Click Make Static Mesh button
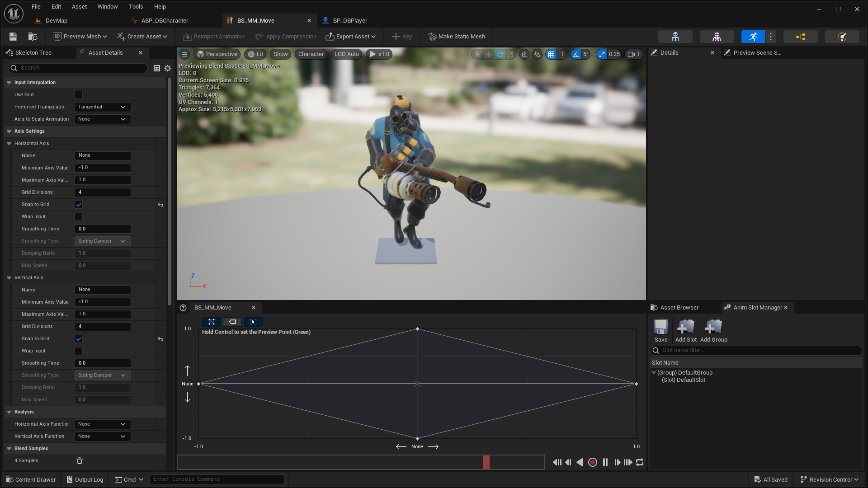This screenshot has height=488, width=868. pos(457,37)
